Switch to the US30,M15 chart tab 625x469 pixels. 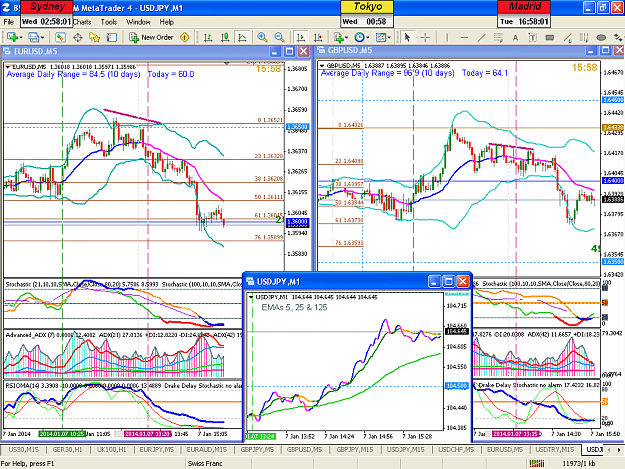[x=24, y=449]
